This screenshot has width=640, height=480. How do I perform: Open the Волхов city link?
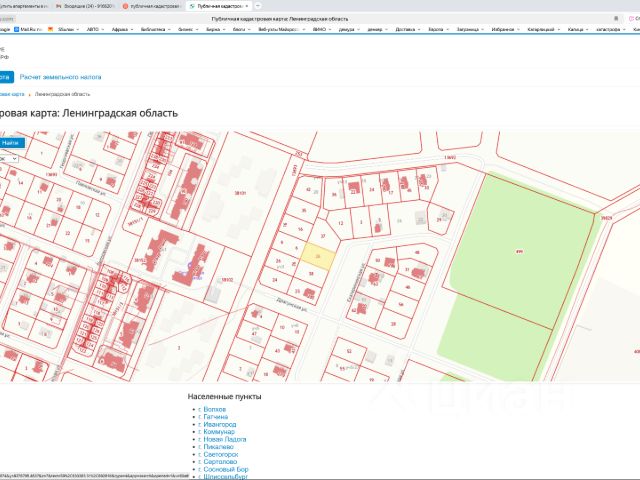pos(212,409)
